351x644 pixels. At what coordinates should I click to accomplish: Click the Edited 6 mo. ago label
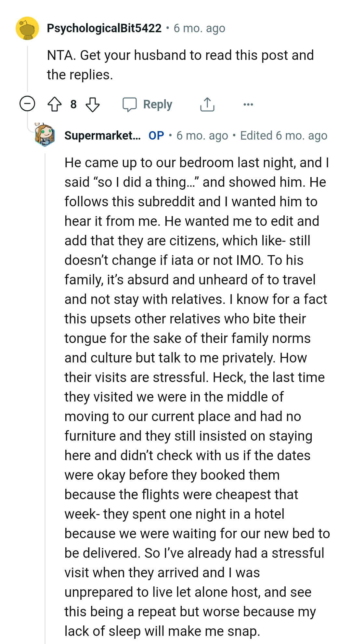tap(283, 135)
